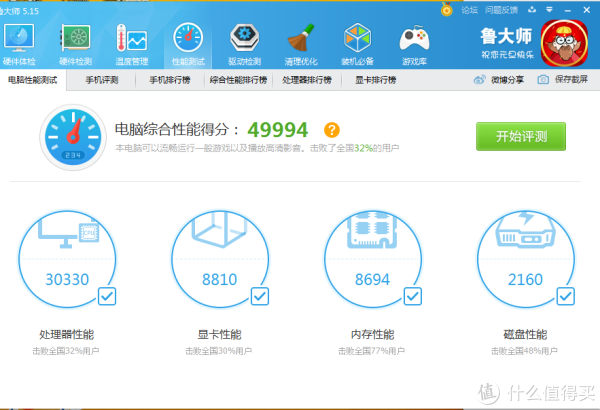Click the 显卡性能 label

220,335
